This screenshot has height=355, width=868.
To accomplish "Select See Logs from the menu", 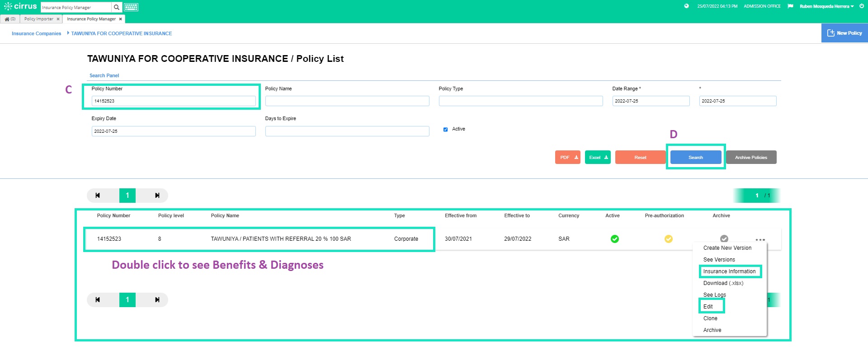I will (x=715, y=295).
